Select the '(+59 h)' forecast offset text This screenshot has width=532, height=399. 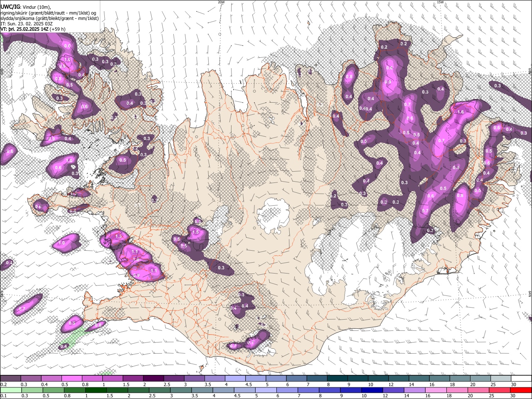[57, 29]
